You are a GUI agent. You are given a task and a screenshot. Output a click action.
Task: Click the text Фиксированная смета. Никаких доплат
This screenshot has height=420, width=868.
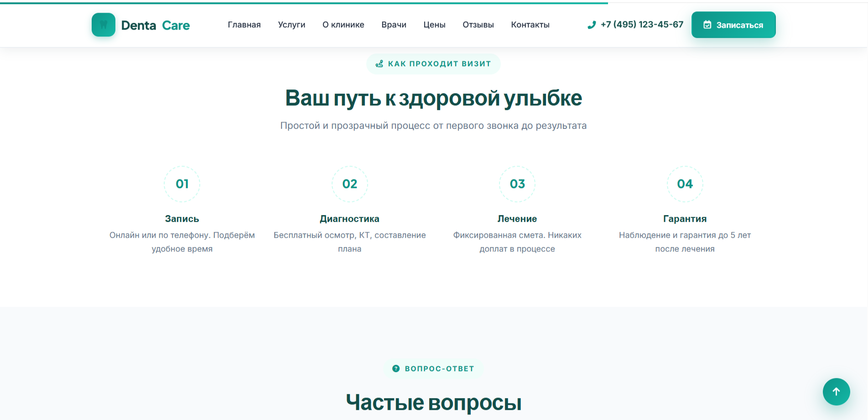517,242
